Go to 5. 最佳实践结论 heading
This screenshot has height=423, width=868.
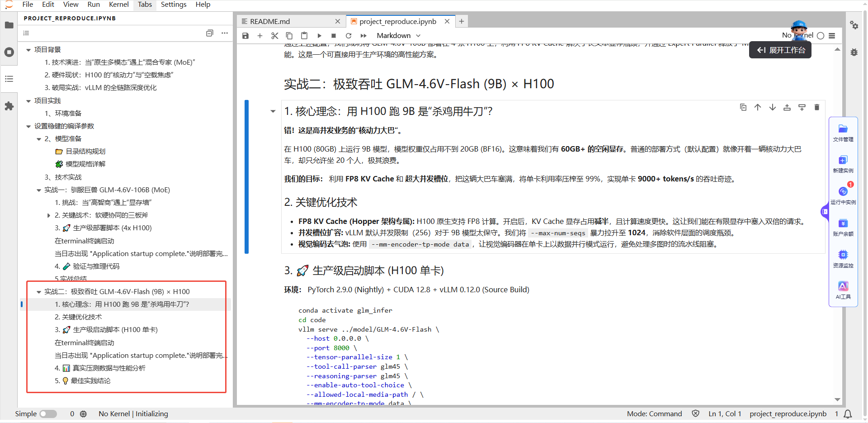pyautogui.click(x=83, y=381)
